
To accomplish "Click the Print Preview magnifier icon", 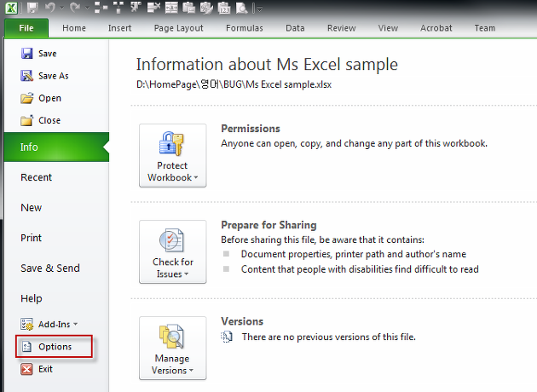I will [241, 8].
